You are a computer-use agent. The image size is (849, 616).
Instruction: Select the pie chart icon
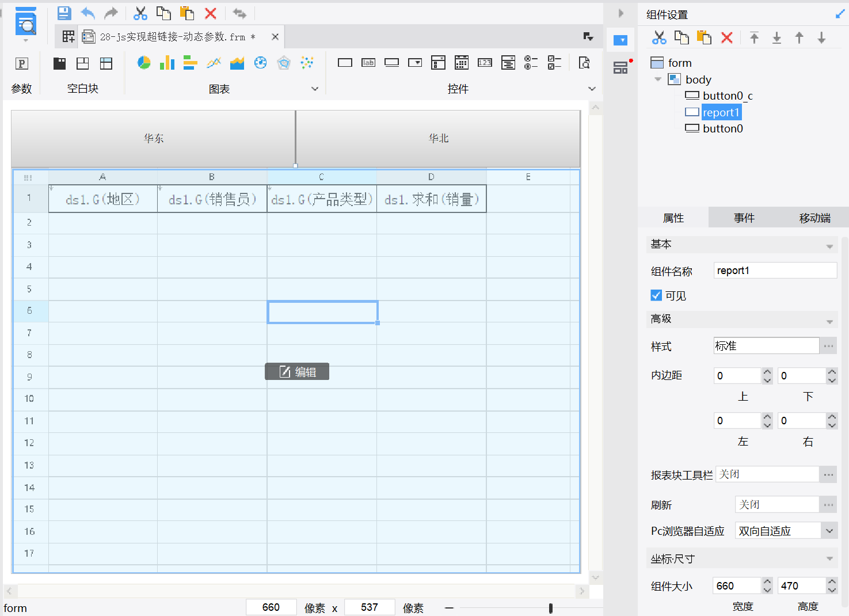(x=144, y=63)
